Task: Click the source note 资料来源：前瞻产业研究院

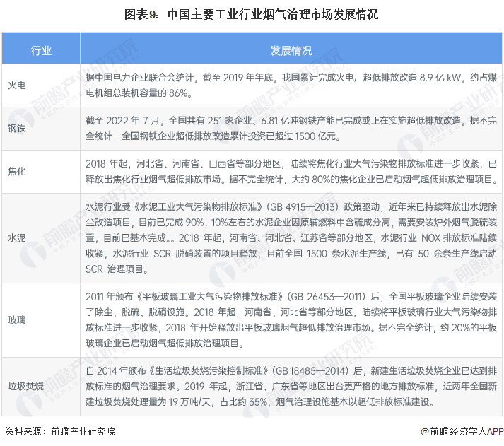Action: (x=60, y=431)
